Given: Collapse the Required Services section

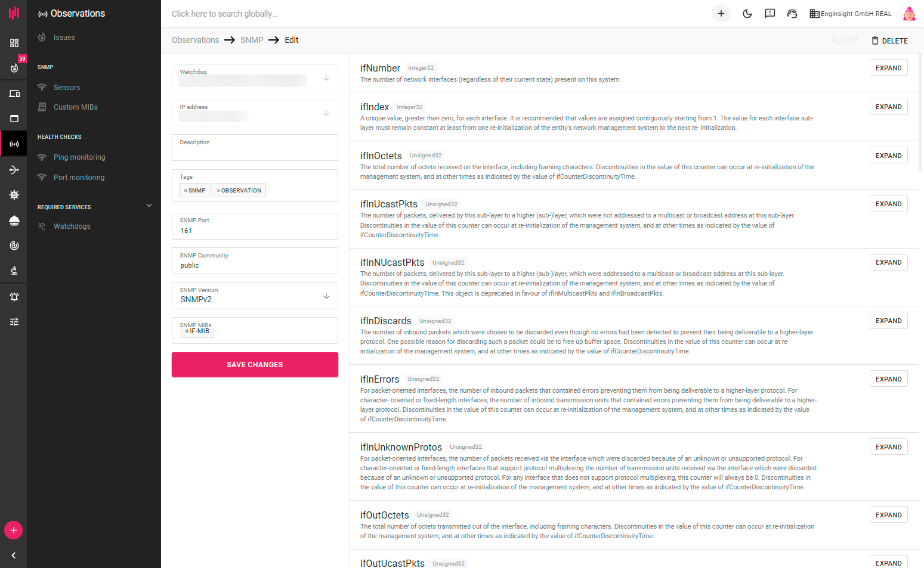Looking at the screenshot, I should pos(149,206).
